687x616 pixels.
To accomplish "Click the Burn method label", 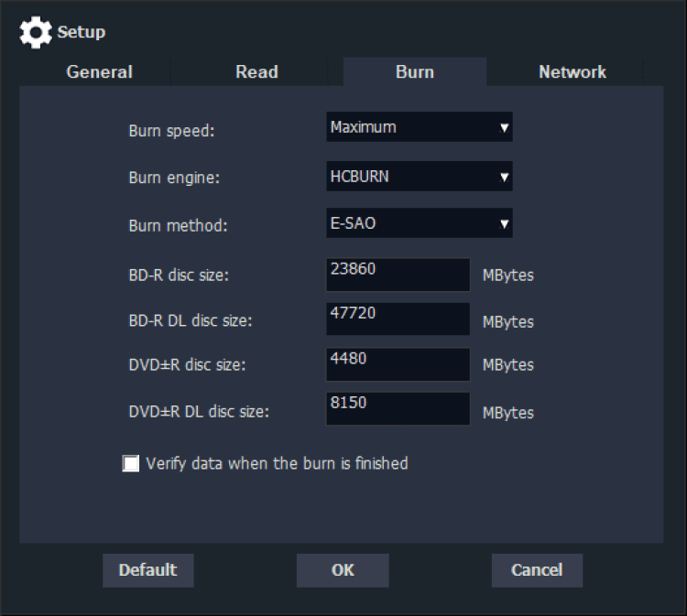I will click(x=178, y=226).
